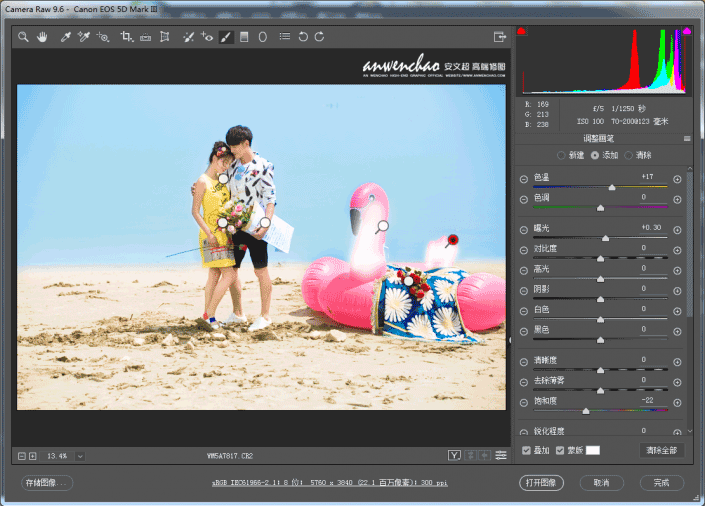Pick the White Balance eyedropper tool

[x=66, y=37]
